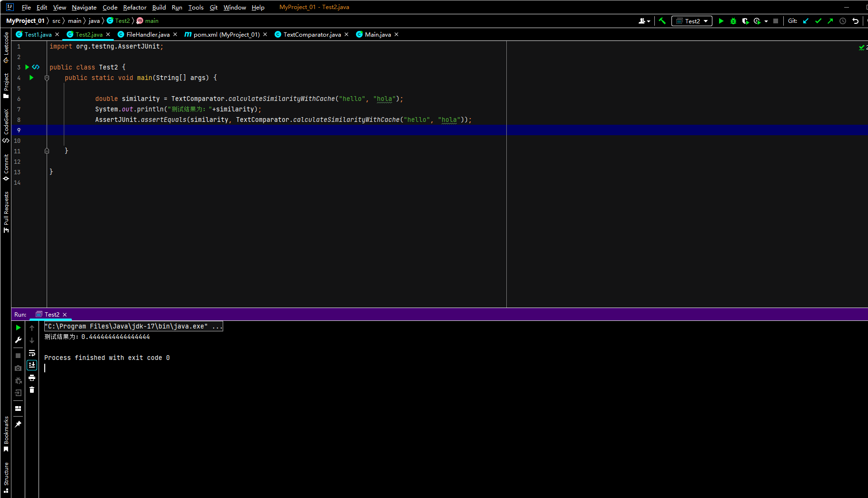Click the gutter run icon beside class Test2
Image resolution: width=868 pixels, height=498 pixels.
(x=27, y=67)
